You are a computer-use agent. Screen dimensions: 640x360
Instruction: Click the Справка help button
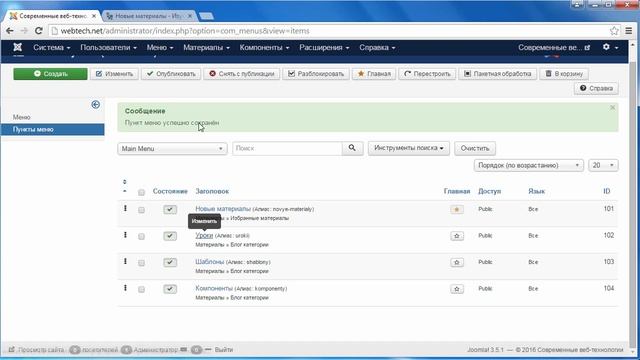pyautogui.click(x=596, y=88)
